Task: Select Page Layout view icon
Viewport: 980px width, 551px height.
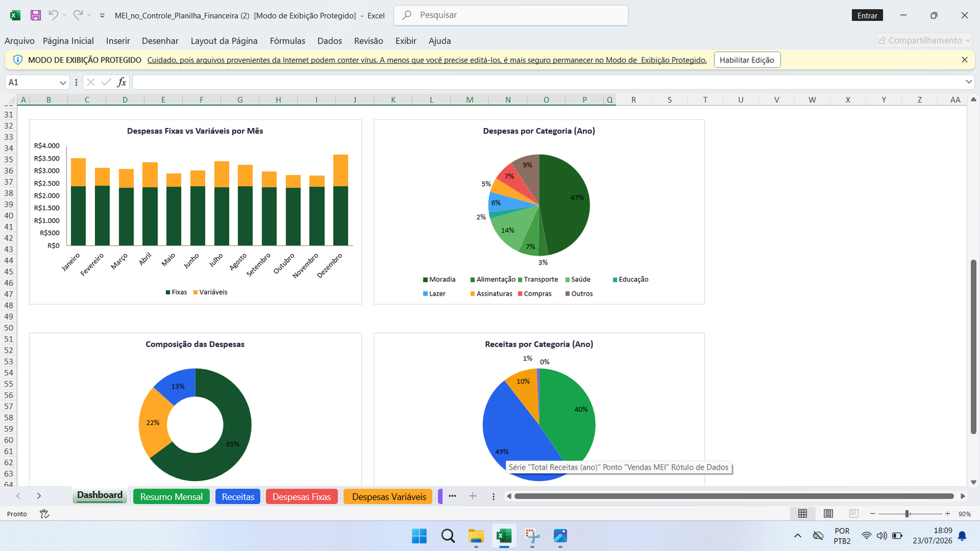Action: point(828,514)
